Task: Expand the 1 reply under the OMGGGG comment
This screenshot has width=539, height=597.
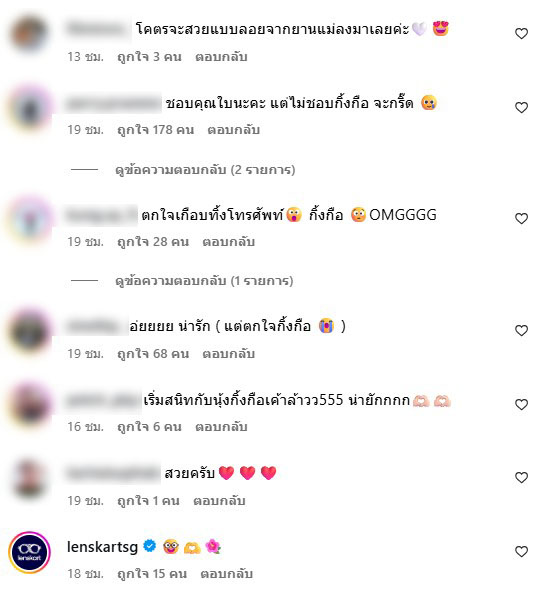Action: (204, 281)
